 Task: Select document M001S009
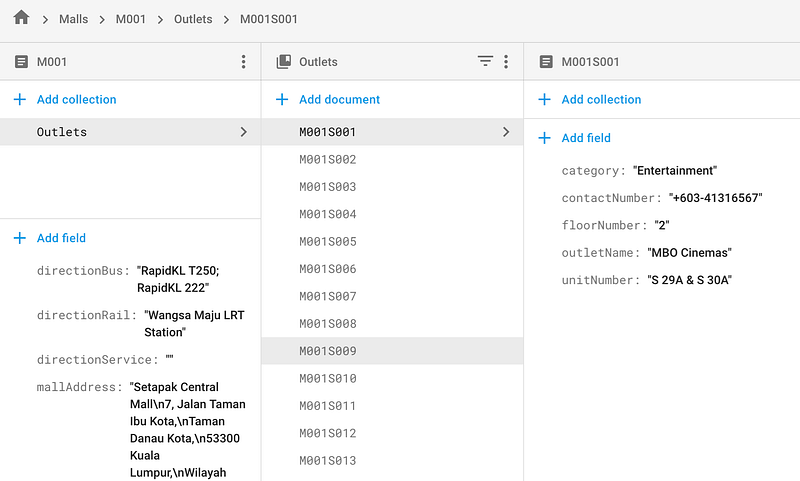click(x=328, y=351)
